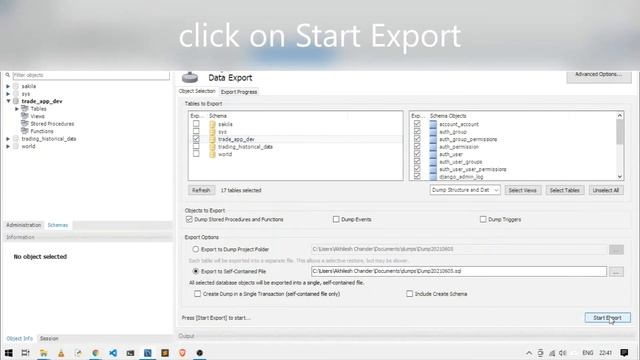
Task: Select auth_group_permissions table row
Action: point(468,139)
